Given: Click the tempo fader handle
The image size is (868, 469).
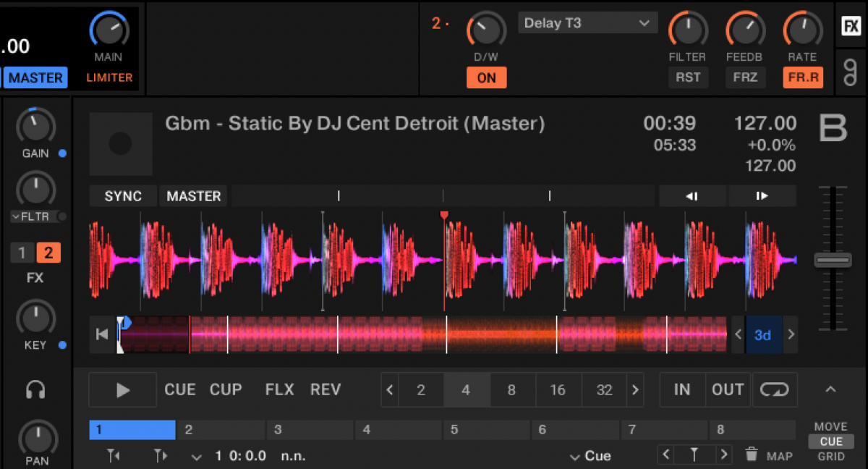Looking at the screenshot, I should pyautogui.click(x=833, y=260).
